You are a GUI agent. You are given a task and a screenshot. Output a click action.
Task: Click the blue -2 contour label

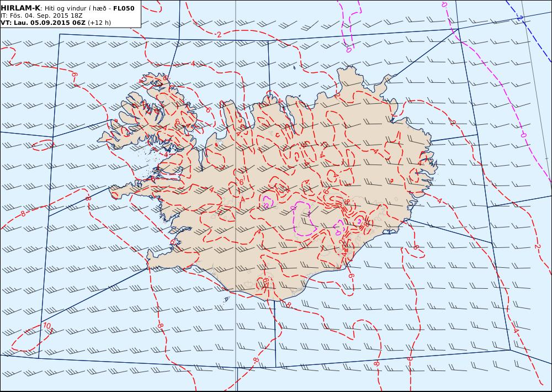coord(519,17)
